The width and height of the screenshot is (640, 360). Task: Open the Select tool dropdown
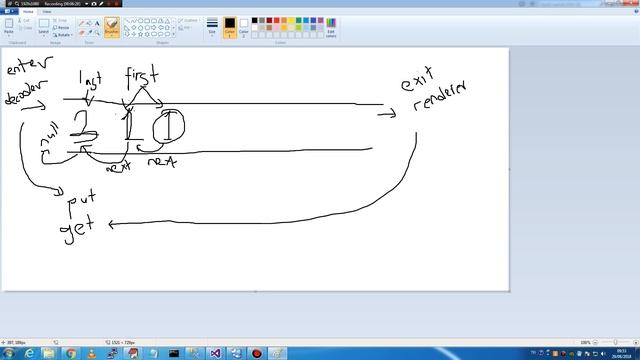tap(44, 33)
